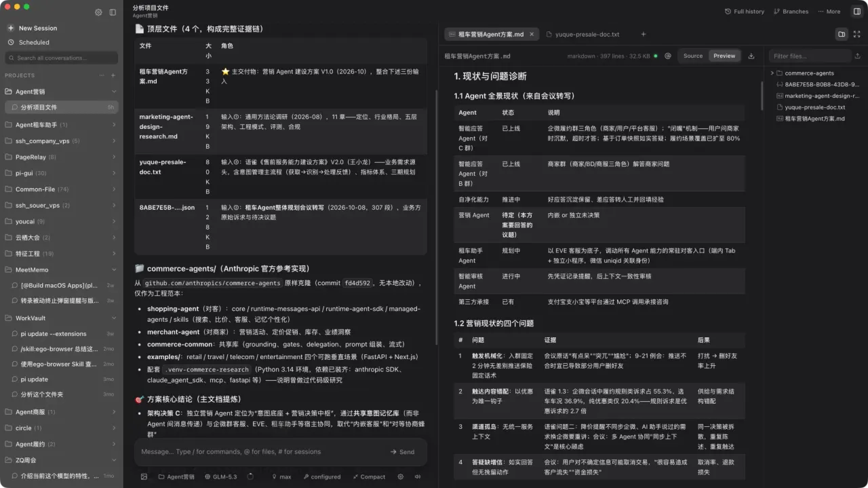Click the loading spinner indicator
This screenshot has height=488, width=868.
(x=250, y=476)
